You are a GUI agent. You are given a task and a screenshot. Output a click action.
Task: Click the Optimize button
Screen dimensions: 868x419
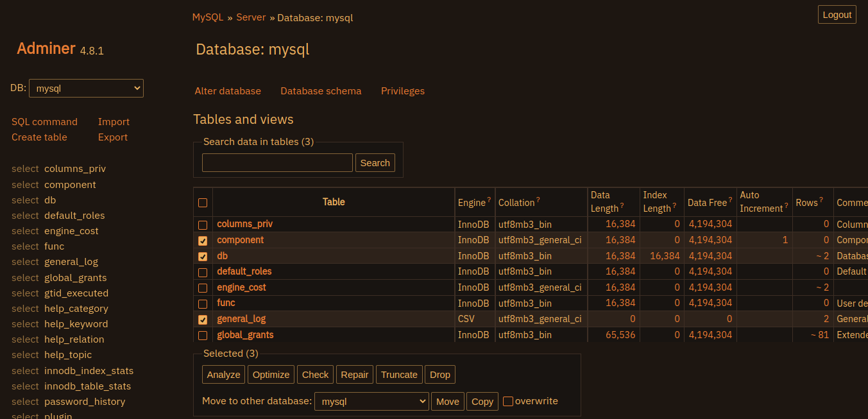click(x=271, y=375)
